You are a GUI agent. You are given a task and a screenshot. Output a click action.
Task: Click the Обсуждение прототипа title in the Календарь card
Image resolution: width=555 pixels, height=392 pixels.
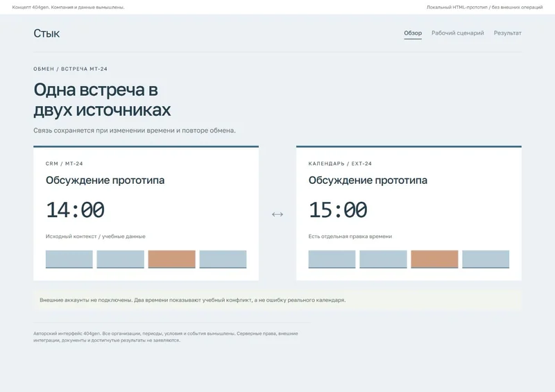[368, 180]
